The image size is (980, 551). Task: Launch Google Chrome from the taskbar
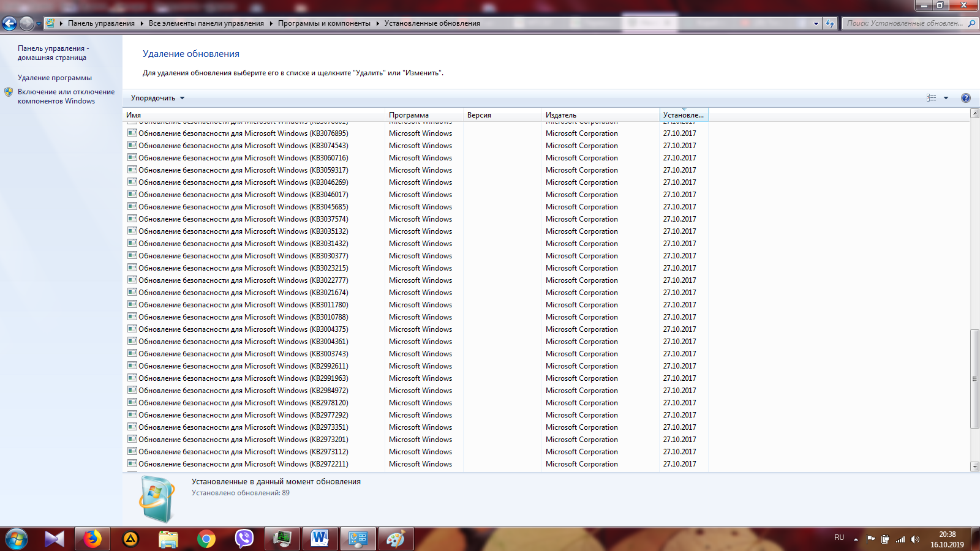(x=206, y=539)
